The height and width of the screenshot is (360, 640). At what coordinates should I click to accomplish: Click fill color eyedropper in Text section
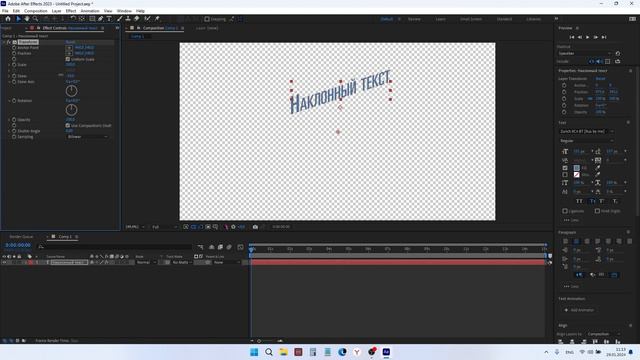point(598,168)
